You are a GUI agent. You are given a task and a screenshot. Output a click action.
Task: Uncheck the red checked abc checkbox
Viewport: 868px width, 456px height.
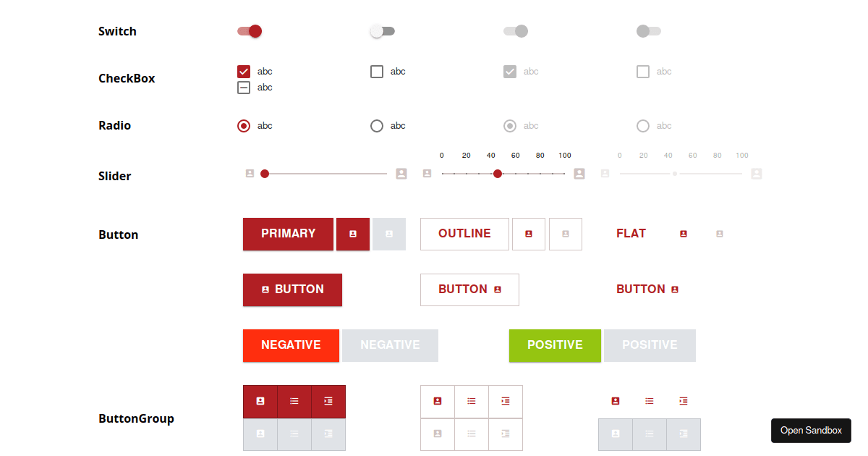(244, 72)
